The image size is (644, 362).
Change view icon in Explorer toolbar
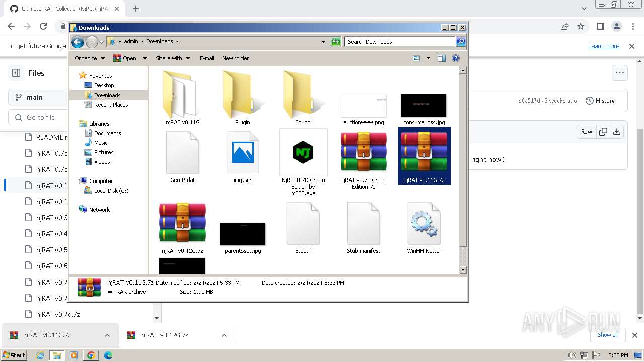(x=416, y=58)
